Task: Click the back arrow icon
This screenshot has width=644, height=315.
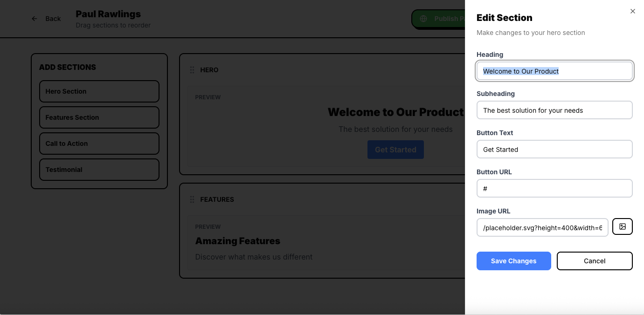Action: click(35, 19)
